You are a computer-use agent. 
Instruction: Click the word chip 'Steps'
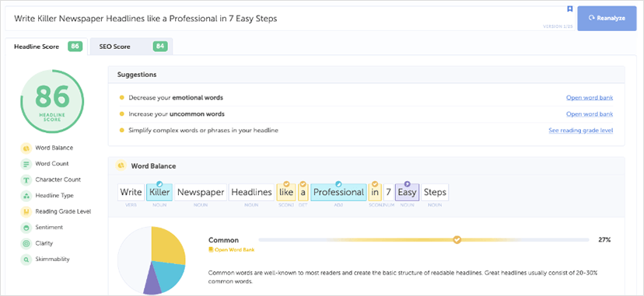[x=435, y=192]
